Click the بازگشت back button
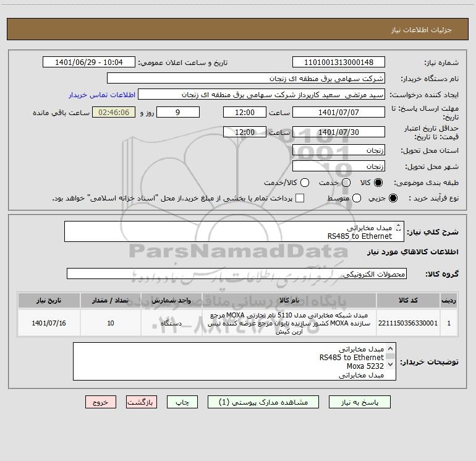Screen dimensions: 476x461 coord(142,402)
